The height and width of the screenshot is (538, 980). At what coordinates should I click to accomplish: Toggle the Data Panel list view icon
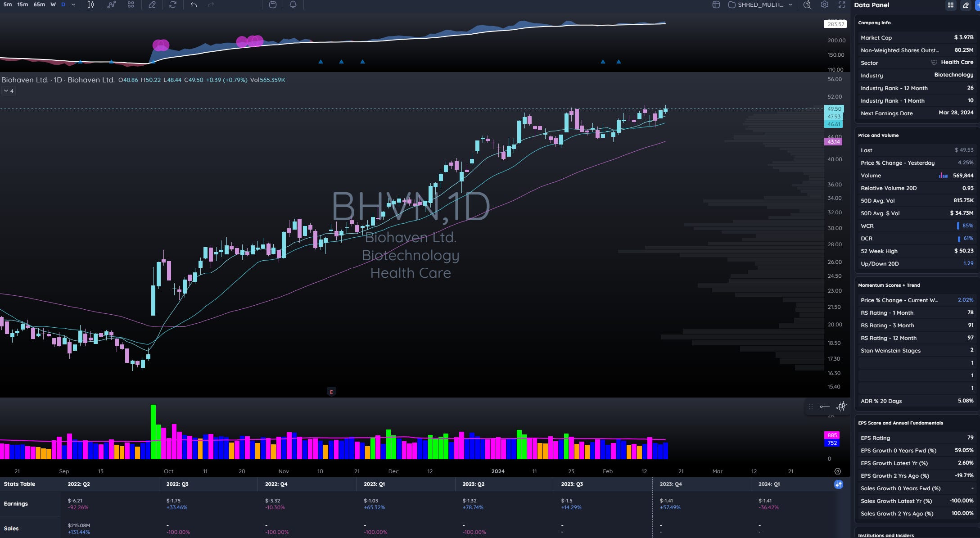pos(950,5)
